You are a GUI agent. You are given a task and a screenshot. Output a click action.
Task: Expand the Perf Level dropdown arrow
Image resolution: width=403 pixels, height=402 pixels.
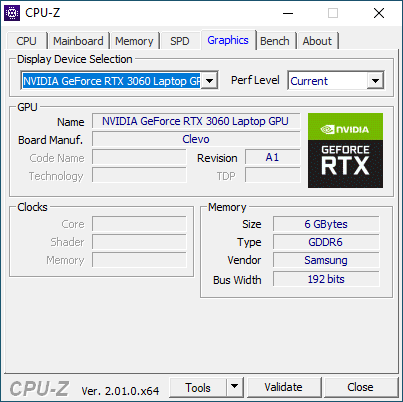click(375, 81)
